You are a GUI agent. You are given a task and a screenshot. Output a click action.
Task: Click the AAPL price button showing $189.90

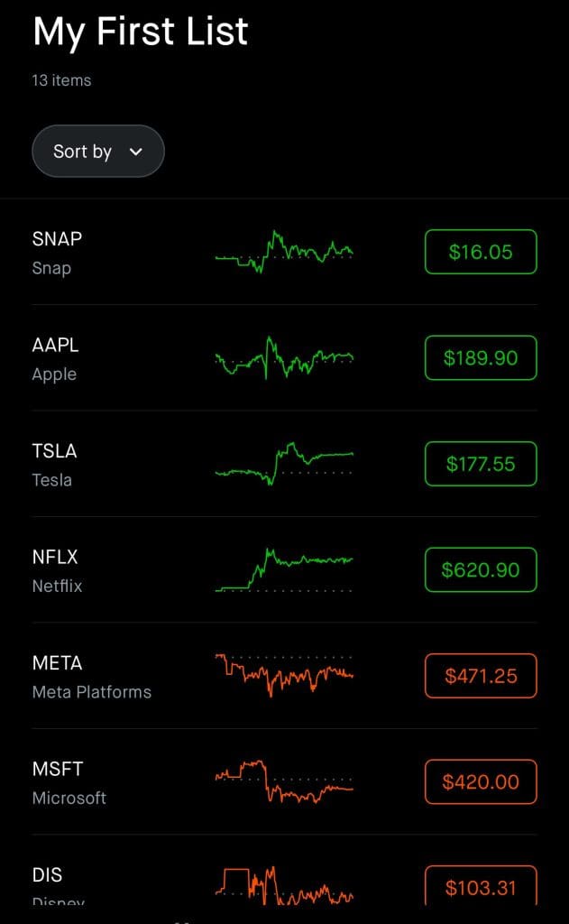point(480,357)
